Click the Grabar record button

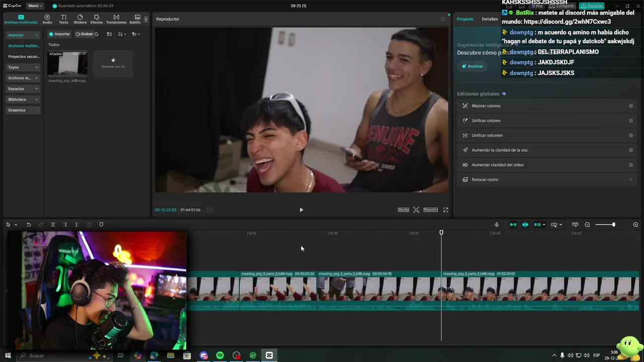tap(85, 34)
